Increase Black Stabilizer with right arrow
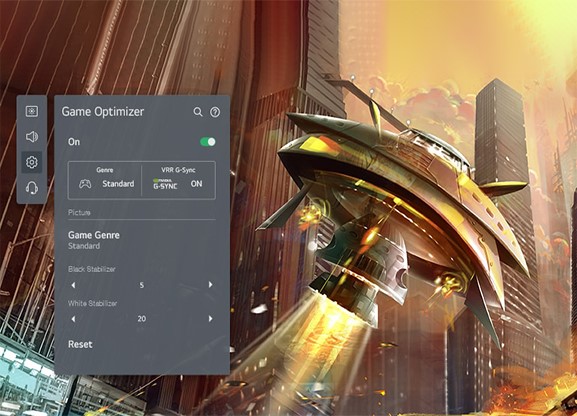The image size is (577, 416). 210,285
